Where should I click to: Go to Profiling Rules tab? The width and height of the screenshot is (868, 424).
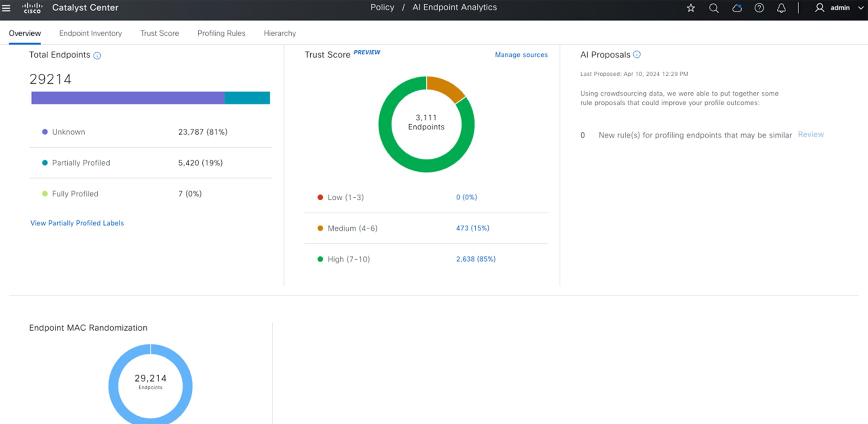[221, 33]
